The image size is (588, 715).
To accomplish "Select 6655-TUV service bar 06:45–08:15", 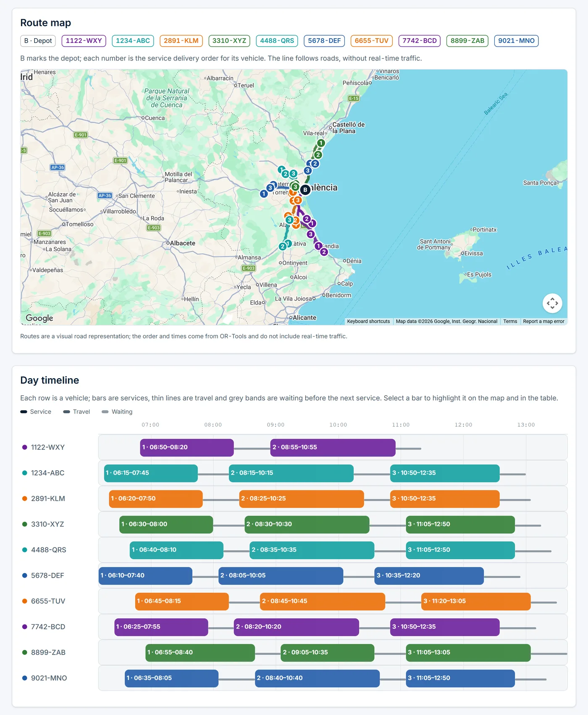I will point(182,601).
